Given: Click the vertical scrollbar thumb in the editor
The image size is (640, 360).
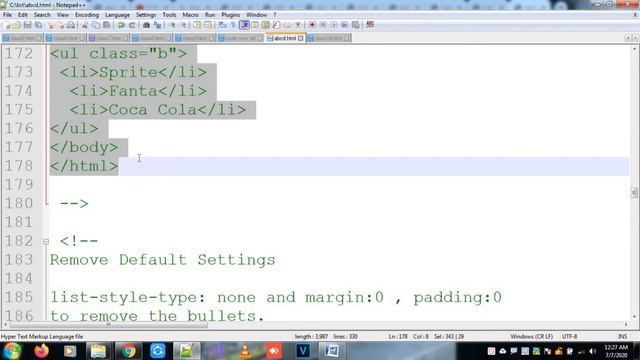Looking at the screenshot, I should click(x=634, y=192).
